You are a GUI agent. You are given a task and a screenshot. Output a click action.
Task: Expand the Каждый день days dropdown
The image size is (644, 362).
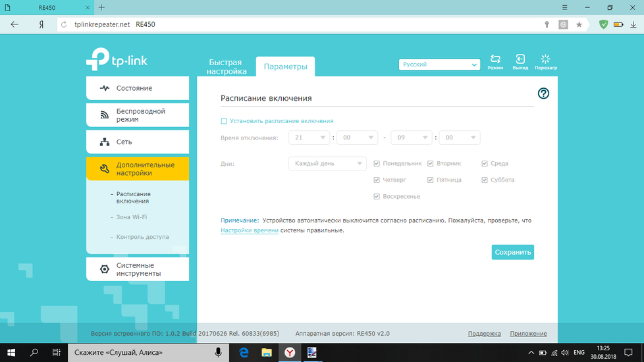click(327, 163)
